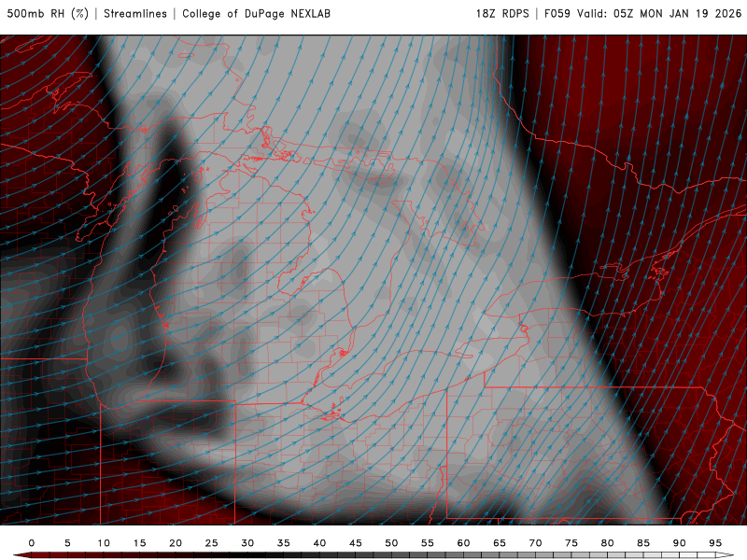Click the "55" label on the color scale
This screenshot has width=747, height=560.
click(428, 543)
